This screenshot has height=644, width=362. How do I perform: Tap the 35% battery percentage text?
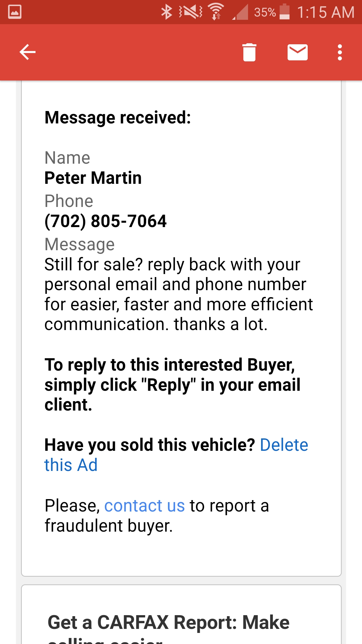coord(265,12)
